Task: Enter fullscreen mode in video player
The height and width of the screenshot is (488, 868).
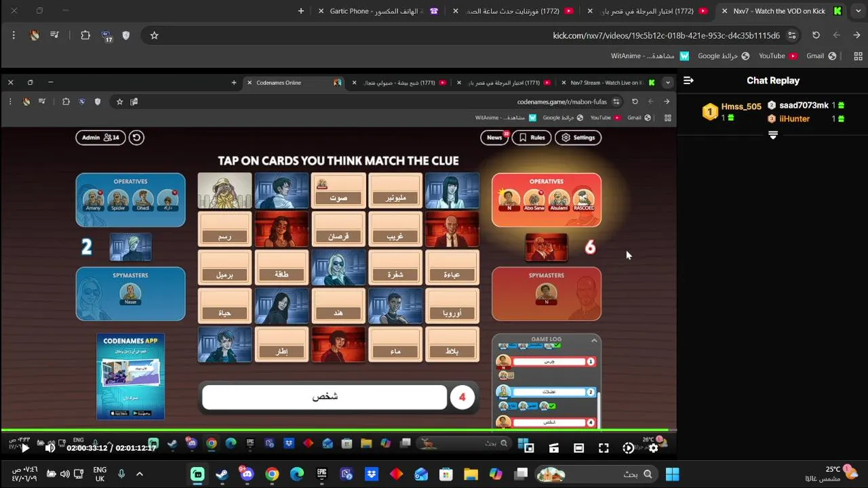Action: [x=604, y=448]
